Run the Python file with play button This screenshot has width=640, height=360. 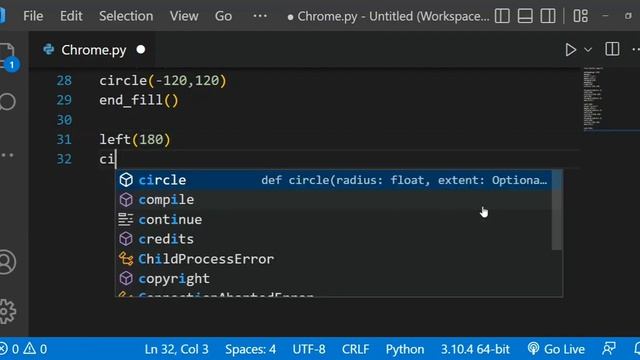coord(571,50)
